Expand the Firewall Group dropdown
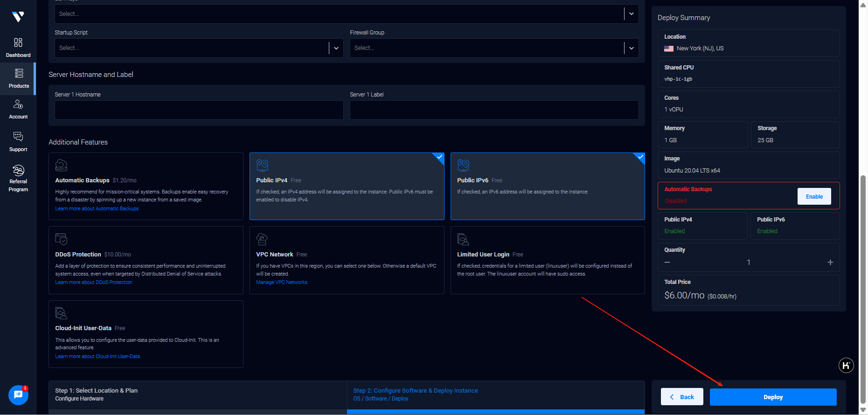 pos(631,48)
